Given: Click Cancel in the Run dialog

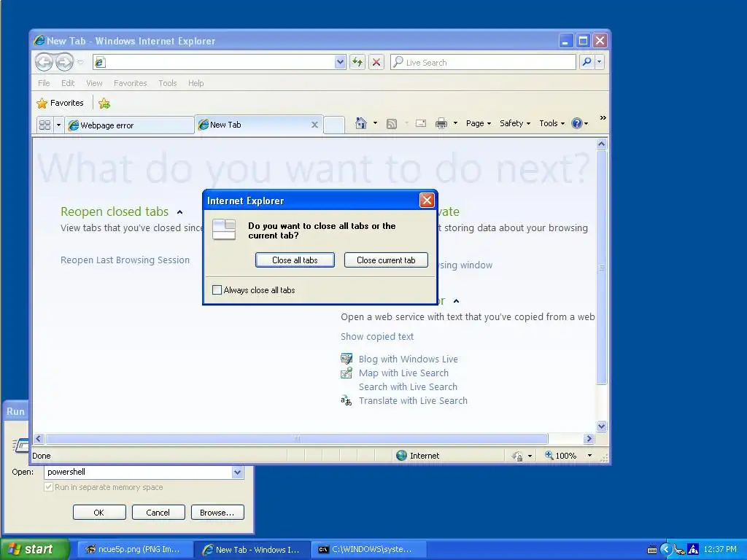Looking at the screenshot, I should (158, 513).
